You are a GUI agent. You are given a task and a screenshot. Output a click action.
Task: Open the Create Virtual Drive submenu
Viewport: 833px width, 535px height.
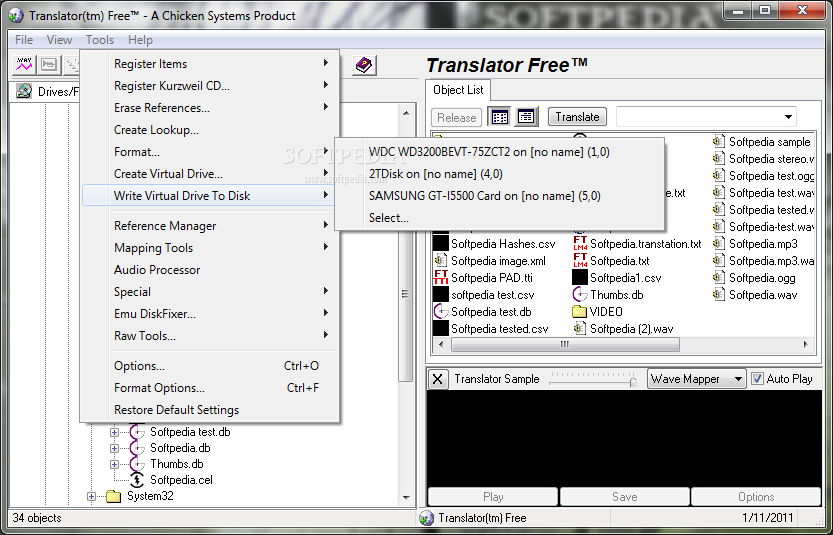click(x=210, y=174)
